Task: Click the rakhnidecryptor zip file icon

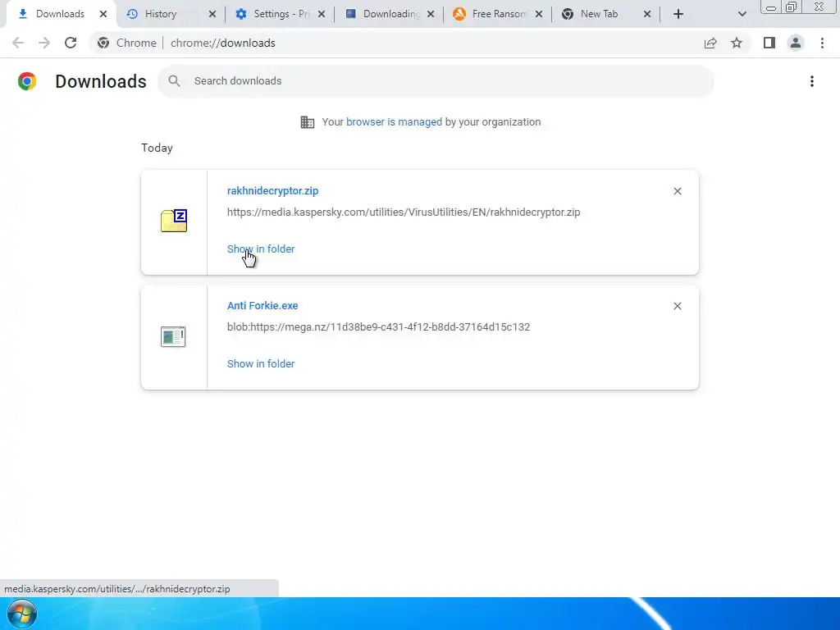Action: [174, 221]
